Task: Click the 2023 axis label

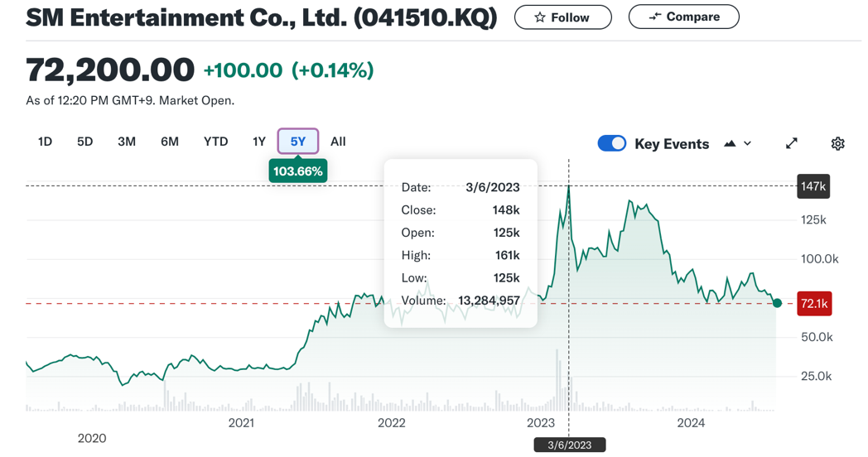Action: click(541, 423)
